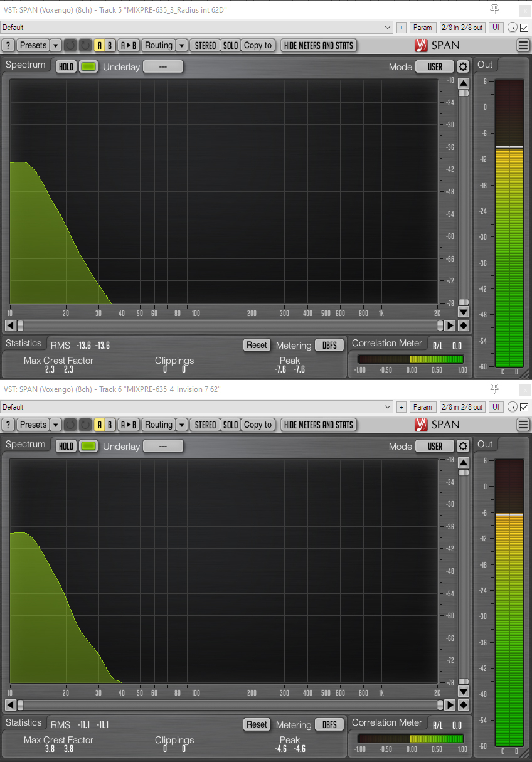Toggle the green spectrum enable button in Track 6
The image size is (532, 762).
(88, 447)
